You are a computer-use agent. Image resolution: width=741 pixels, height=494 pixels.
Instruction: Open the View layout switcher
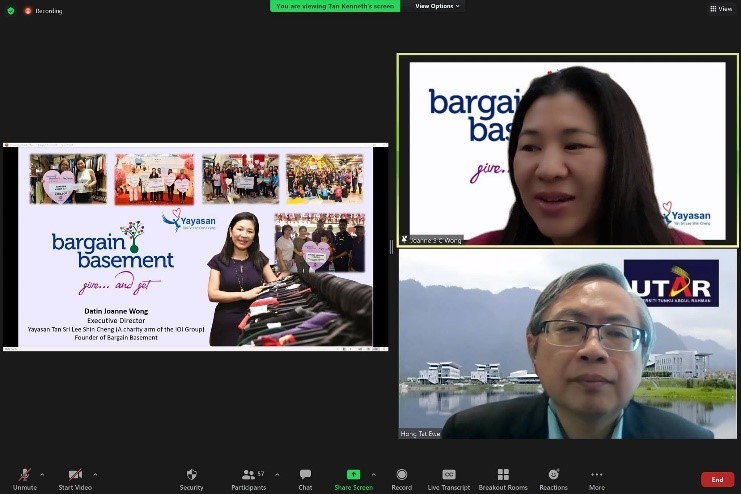[x=721, y=9]
